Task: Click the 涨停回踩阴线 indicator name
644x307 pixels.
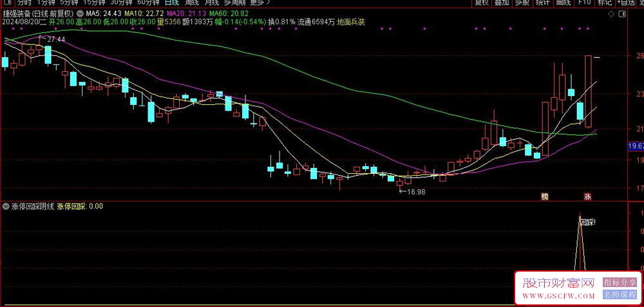Action: 32,207
